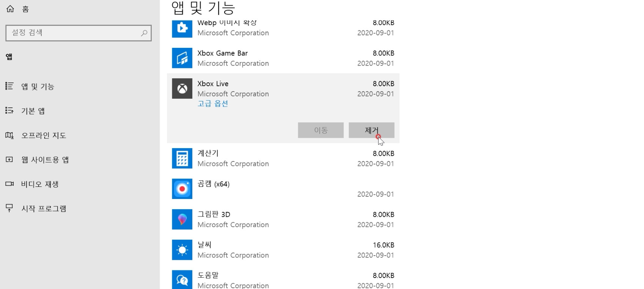
Task: Click the 8.00KB size of Xbox Game Bar
Action: (x=383, y=53)
